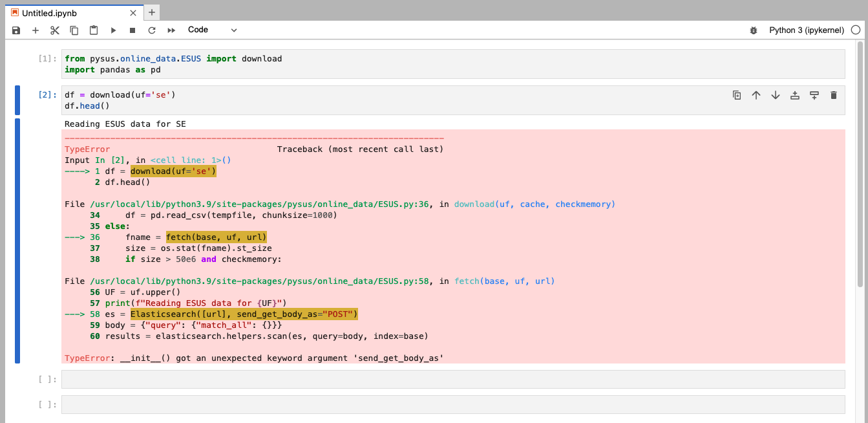The height and width of the screenshot is (423, 868).
Task: Delete cell two with trash icon
Action: [x=833, y=94]
